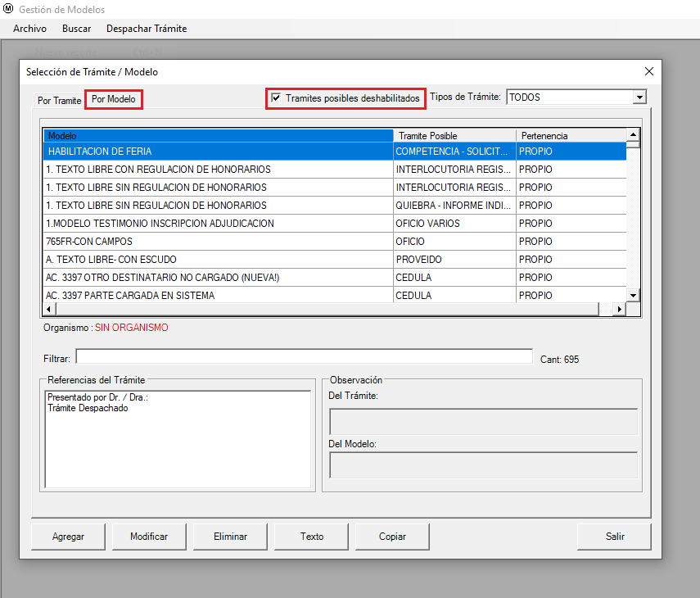Click the PROVEIDO cell
700x598 pixels.
454,260
